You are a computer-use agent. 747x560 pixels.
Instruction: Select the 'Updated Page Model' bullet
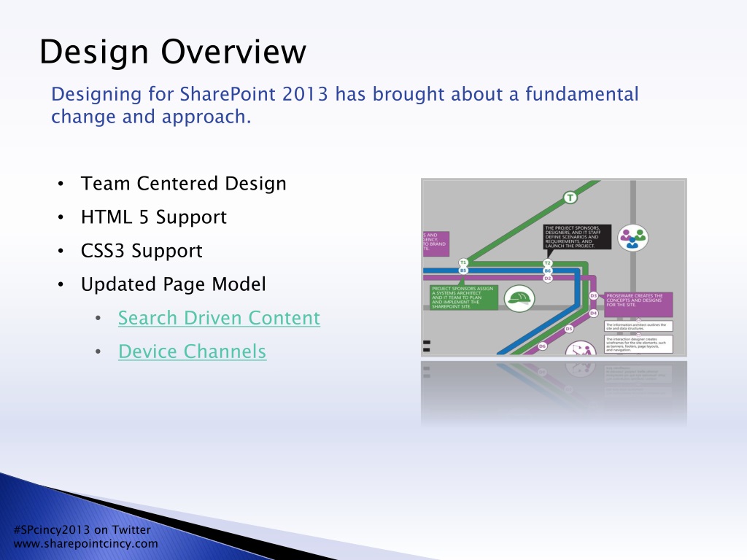tap(174, 284)
